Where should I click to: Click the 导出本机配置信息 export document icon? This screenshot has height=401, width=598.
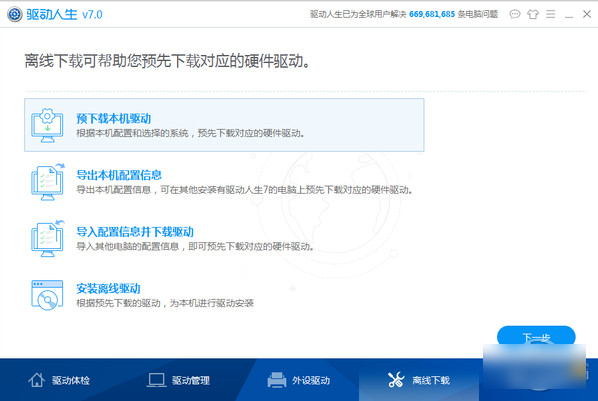point(48,182)
